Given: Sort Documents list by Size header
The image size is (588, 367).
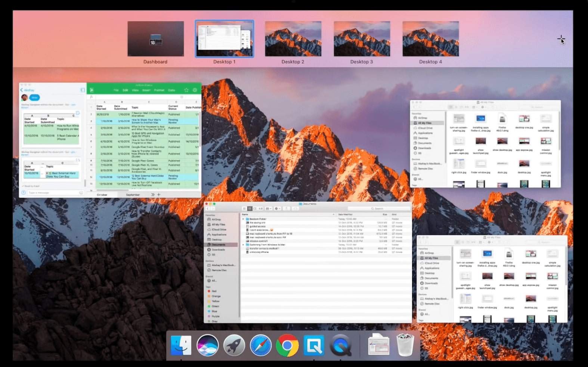Looking at the screenshot, I should (385, 214).
